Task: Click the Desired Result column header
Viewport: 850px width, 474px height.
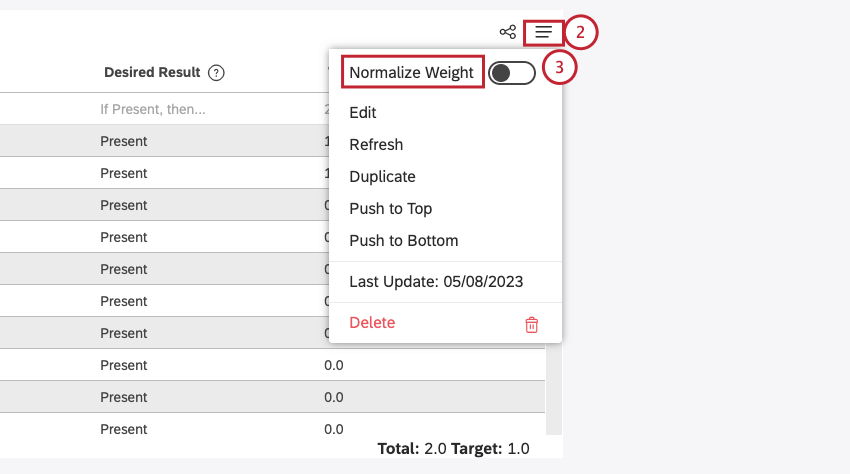Action: click(152, 73)
